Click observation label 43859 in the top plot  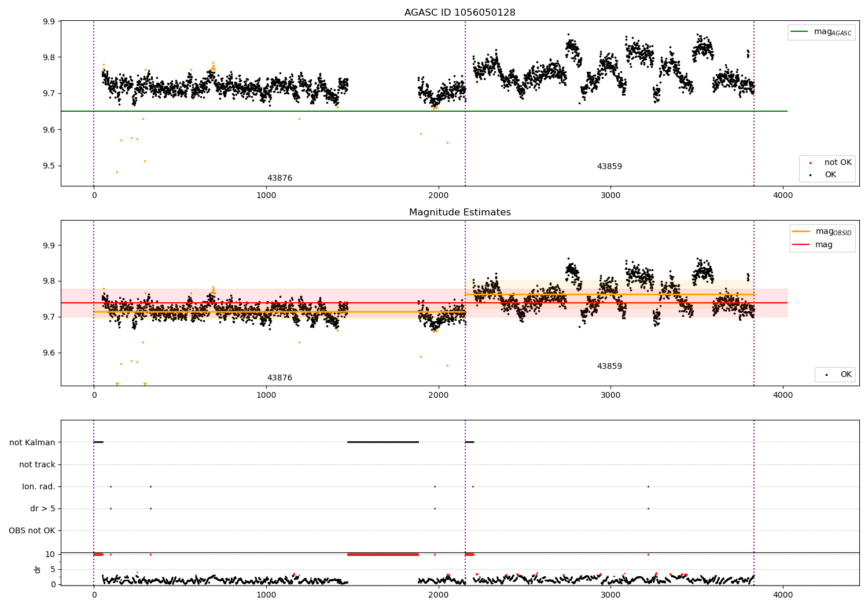(x=609, y=167)
